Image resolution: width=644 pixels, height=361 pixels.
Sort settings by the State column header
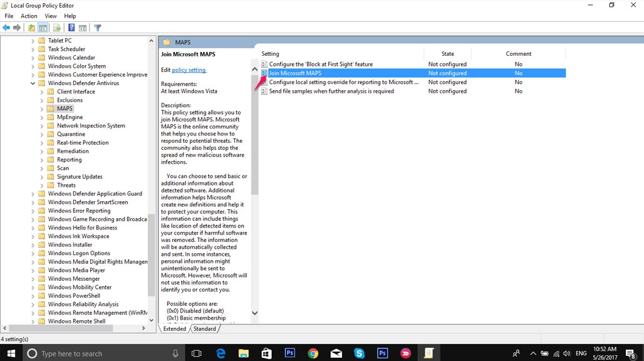click(447, 54)
